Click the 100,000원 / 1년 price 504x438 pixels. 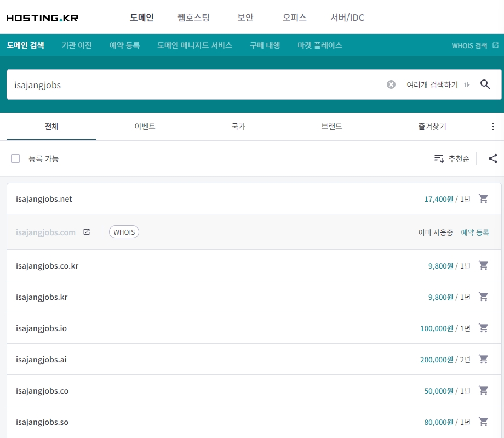point(445,328)
